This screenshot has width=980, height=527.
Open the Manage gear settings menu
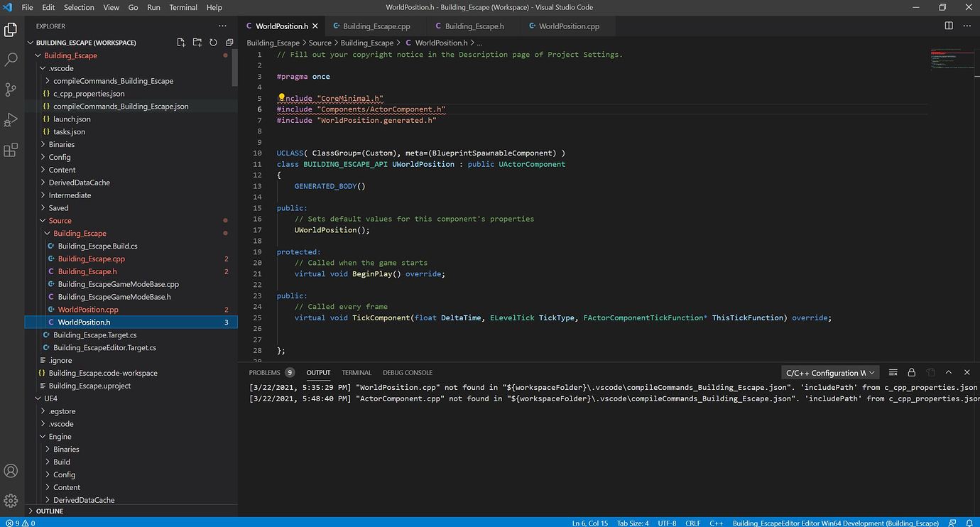coord(11,501)
